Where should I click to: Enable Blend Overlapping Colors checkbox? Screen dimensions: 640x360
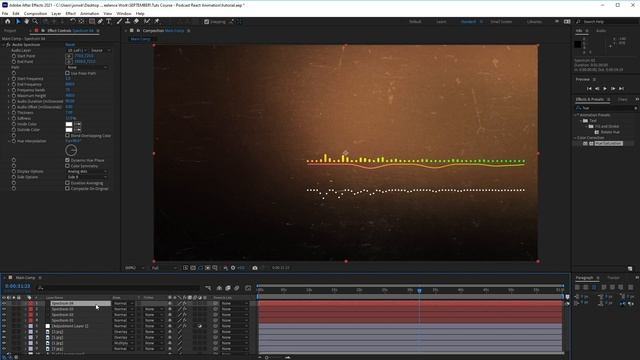click(x=67, y=136)
